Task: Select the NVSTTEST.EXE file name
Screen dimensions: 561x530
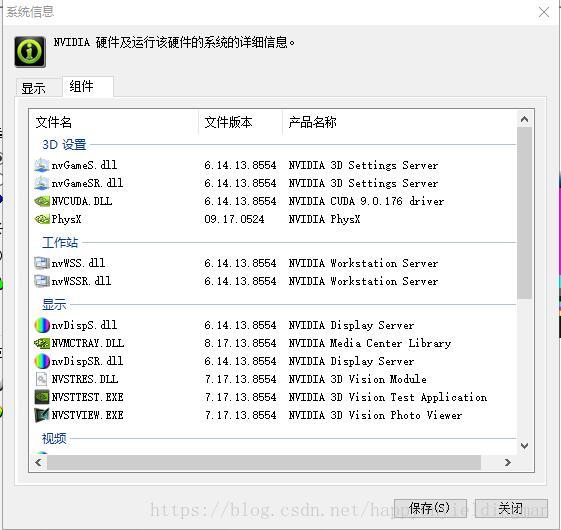Action: (x=87, y=397)
